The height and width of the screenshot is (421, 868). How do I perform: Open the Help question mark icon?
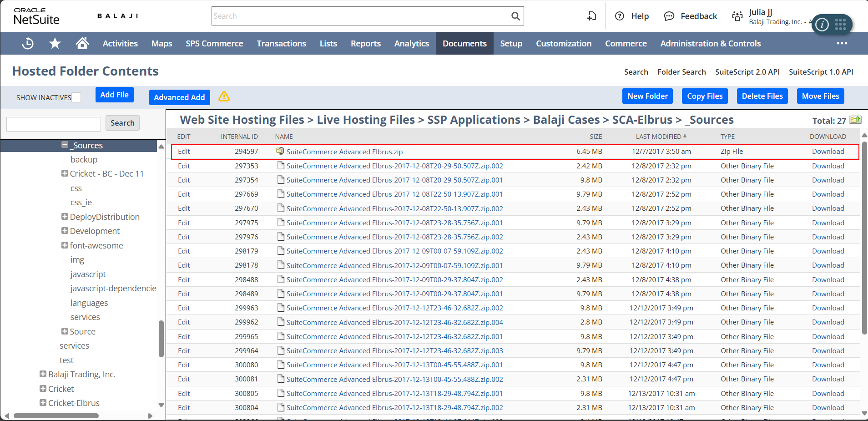pos(619,16)
